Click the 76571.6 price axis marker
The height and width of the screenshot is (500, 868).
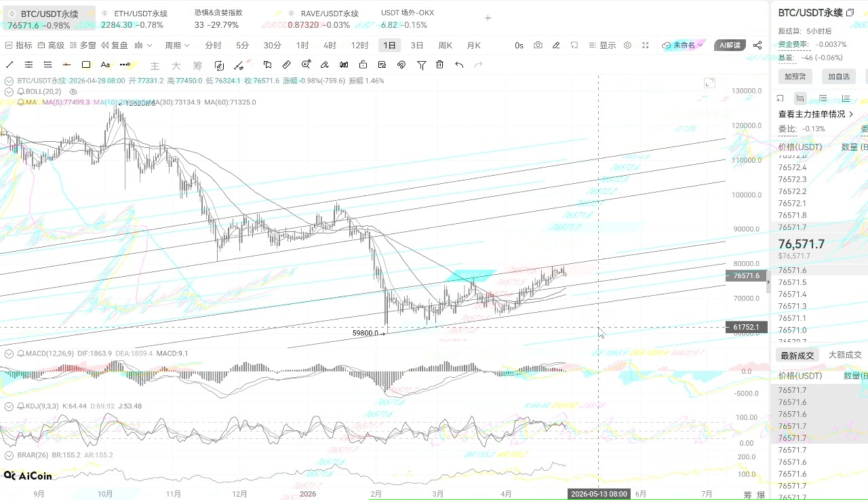coord(747,276)
